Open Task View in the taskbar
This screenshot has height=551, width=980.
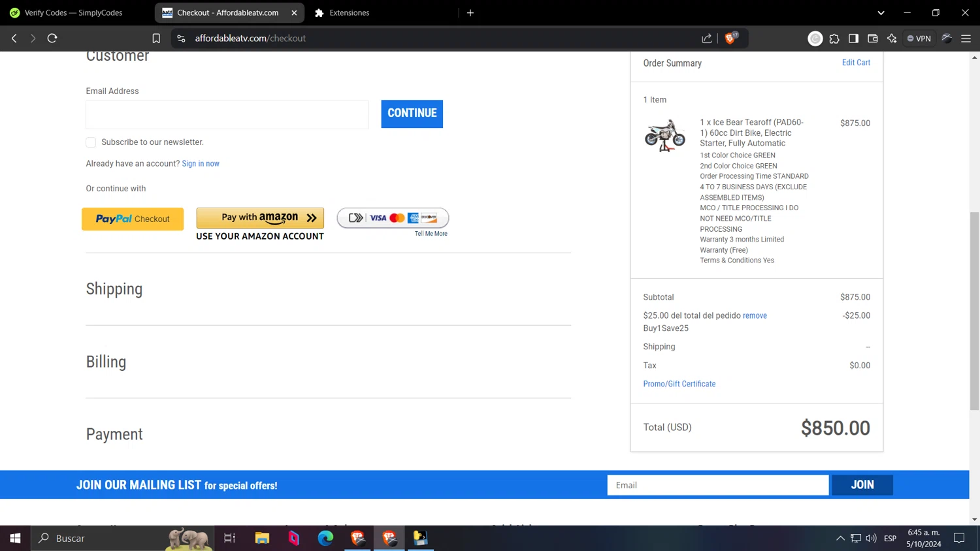229,538
